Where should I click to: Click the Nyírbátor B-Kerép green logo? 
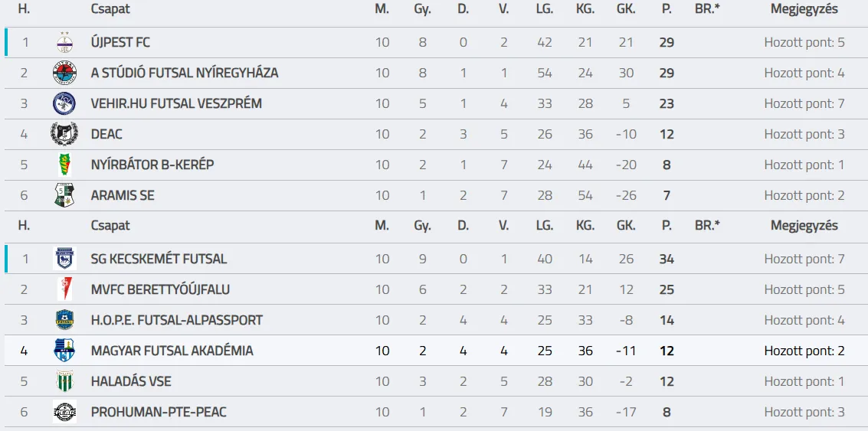tap(65, 165)
